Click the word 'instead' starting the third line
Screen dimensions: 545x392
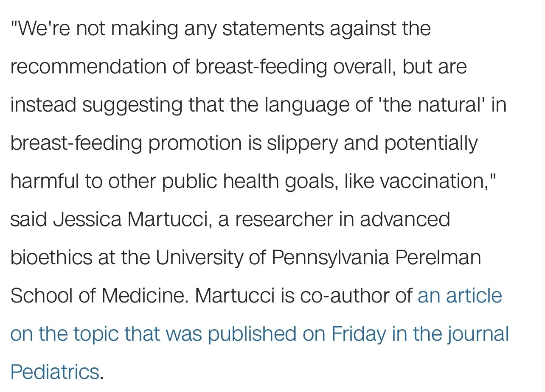[43, 105]
